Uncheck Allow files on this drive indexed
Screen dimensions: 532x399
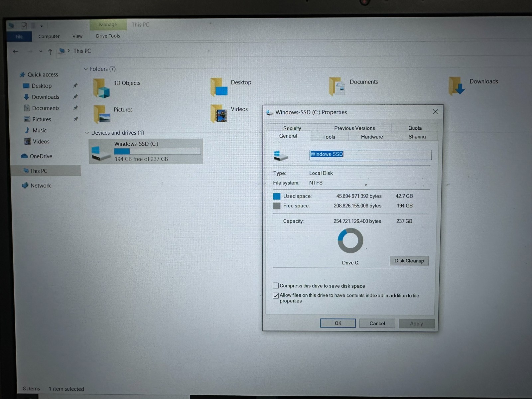tap(276, 296)
